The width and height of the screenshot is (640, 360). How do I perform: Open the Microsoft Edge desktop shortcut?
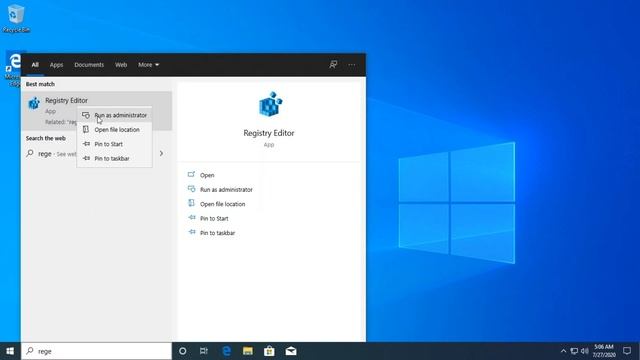click(12, 69)
